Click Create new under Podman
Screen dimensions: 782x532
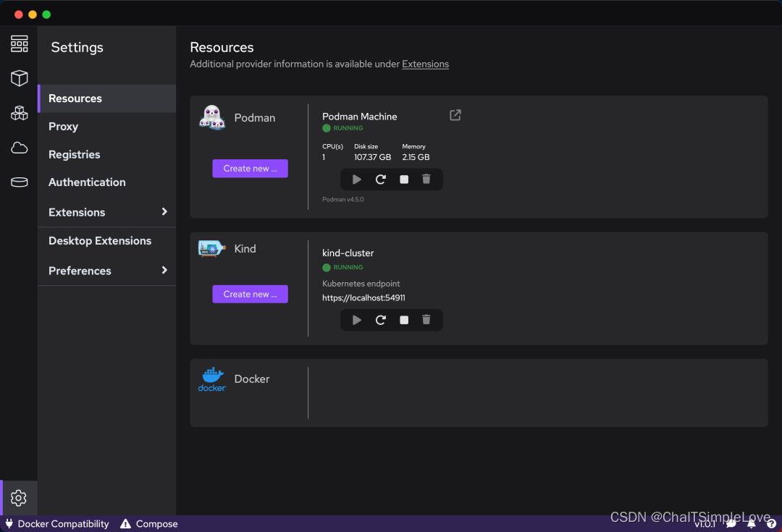click(251, 169)
